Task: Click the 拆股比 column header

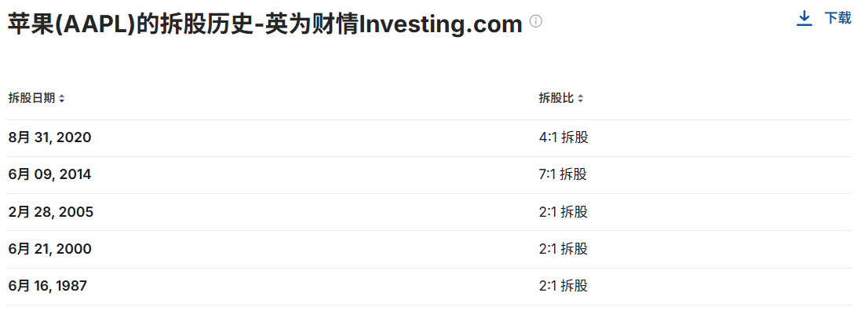Action: tap(556, 99)
